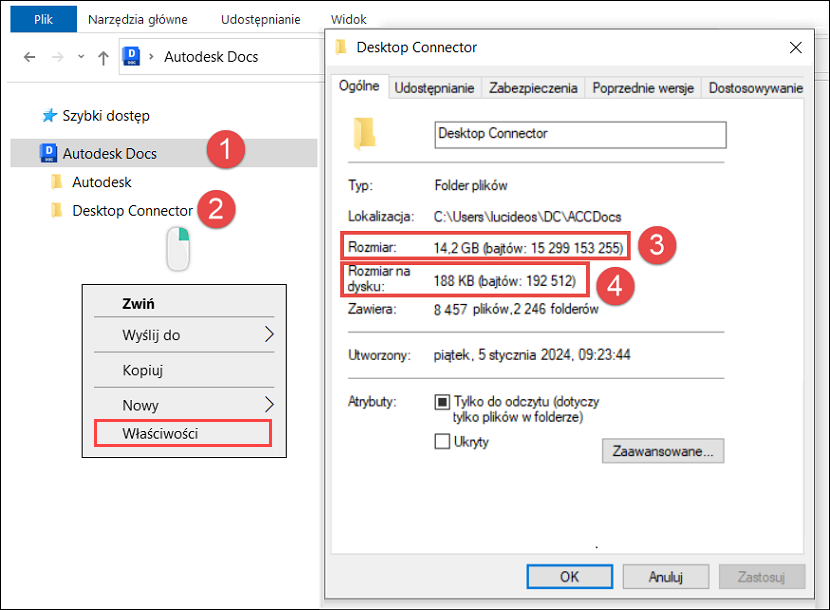Click Szybki dostęp in the navigation pane

tap(106, 115)
